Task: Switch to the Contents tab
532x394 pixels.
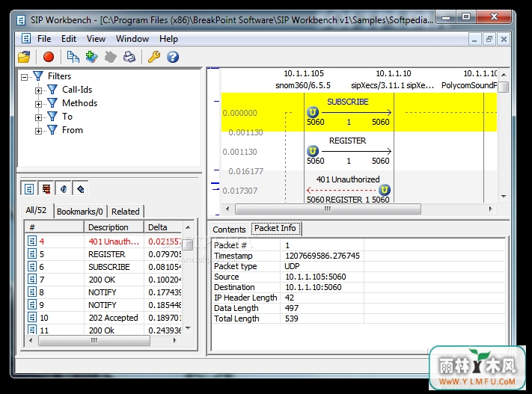Action: tap(229, 230)
